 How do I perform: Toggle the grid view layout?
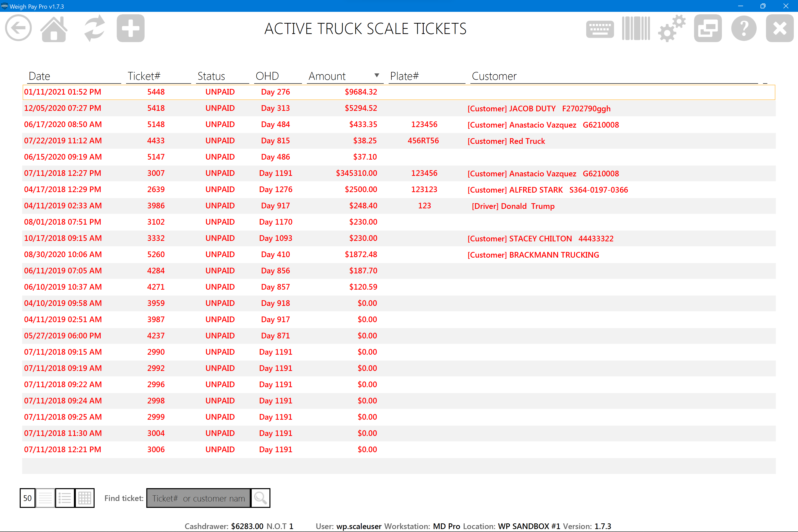click(84, 498)
